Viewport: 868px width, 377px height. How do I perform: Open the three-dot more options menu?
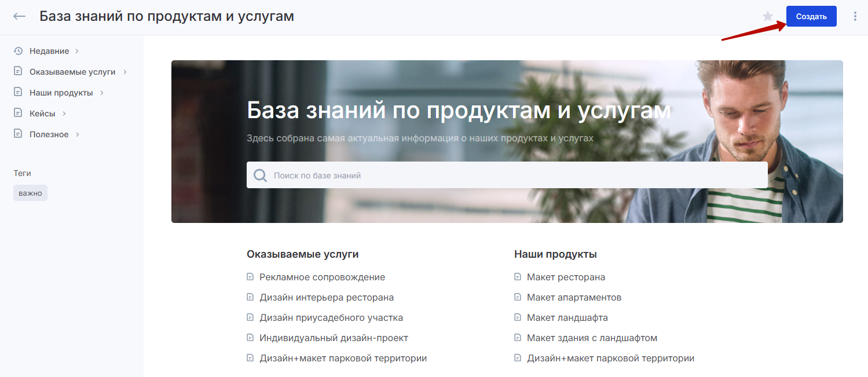click(x=855, y=16)
